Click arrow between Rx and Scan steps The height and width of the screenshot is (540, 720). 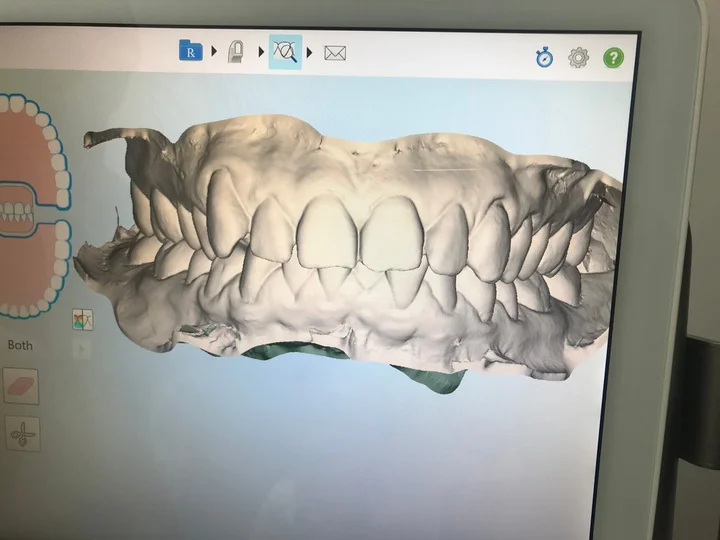(214, 51)
